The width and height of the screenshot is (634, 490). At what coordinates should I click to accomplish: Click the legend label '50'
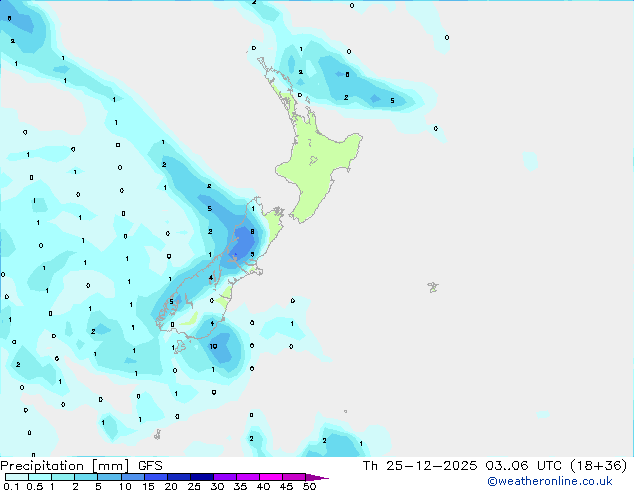coord(309,486)
